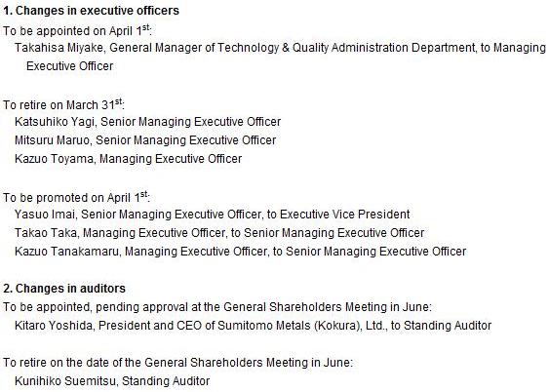Click the name Kitaro Yoshida

(x=54, y=326)
